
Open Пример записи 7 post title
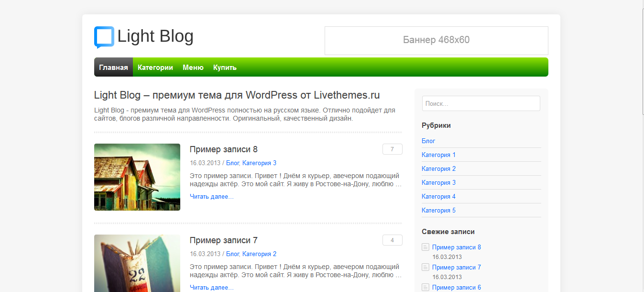[224, 240]
